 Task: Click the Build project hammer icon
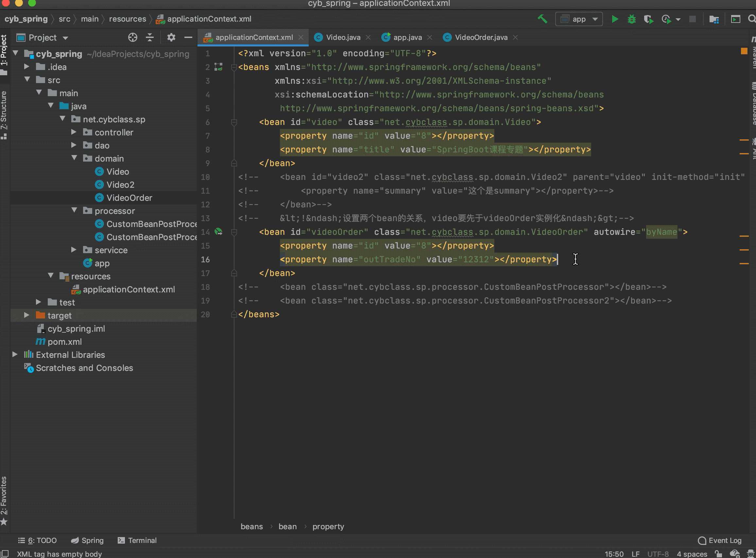coord(542,19)
